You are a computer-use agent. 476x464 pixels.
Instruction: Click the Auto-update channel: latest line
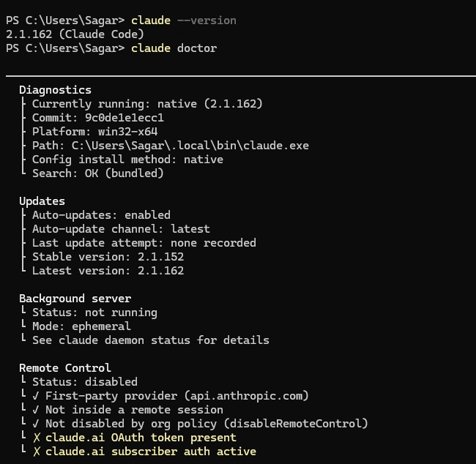point(121,229)
